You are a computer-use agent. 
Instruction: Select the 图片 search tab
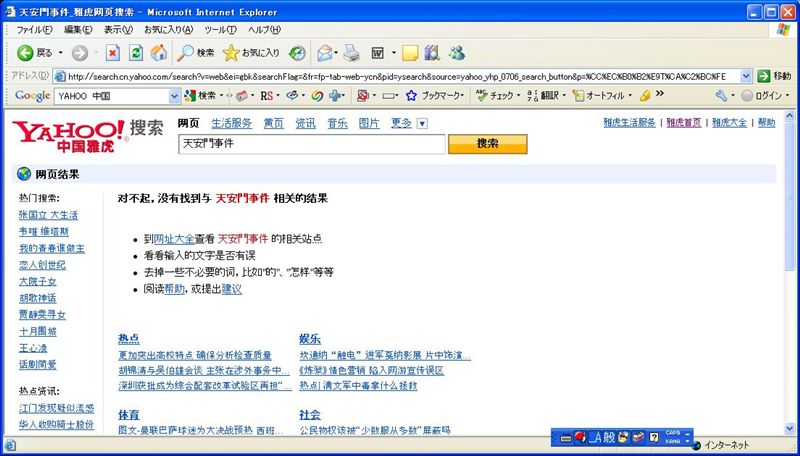[369, 123]
